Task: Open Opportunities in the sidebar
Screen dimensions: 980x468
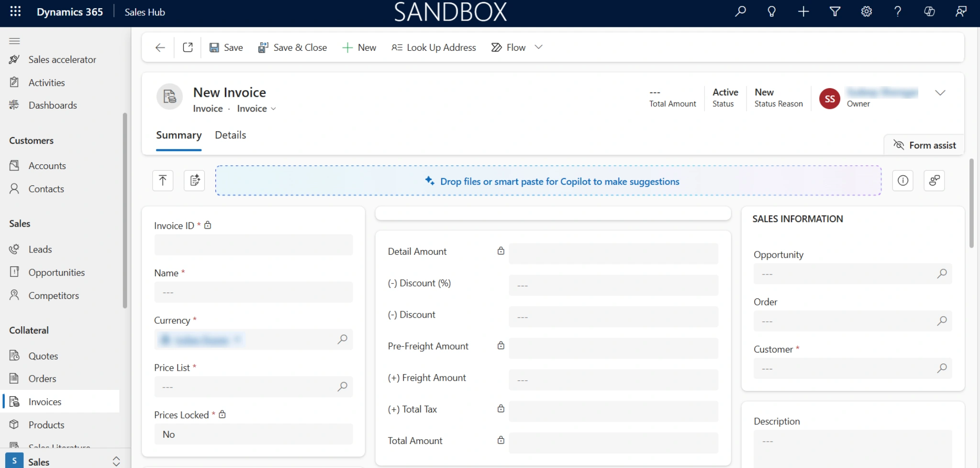Action: click(56, 273)
